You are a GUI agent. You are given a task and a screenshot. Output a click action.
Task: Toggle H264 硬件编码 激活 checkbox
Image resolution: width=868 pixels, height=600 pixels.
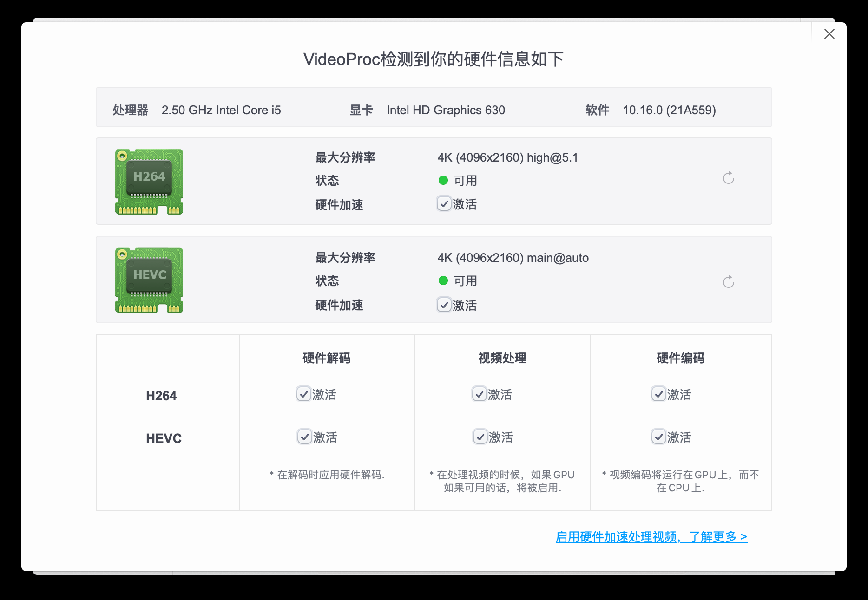tap(658, 394)
